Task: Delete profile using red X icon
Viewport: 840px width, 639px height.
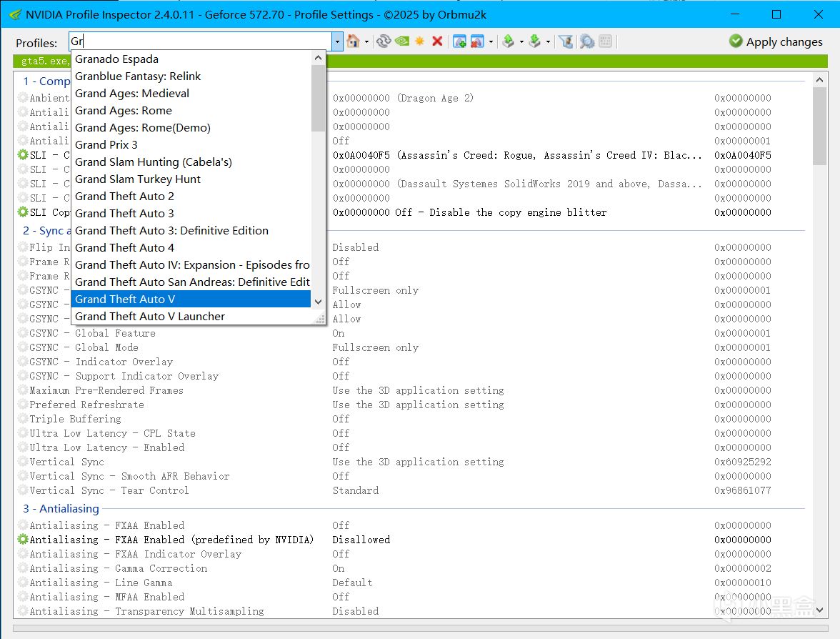Action: click(437, 41)
